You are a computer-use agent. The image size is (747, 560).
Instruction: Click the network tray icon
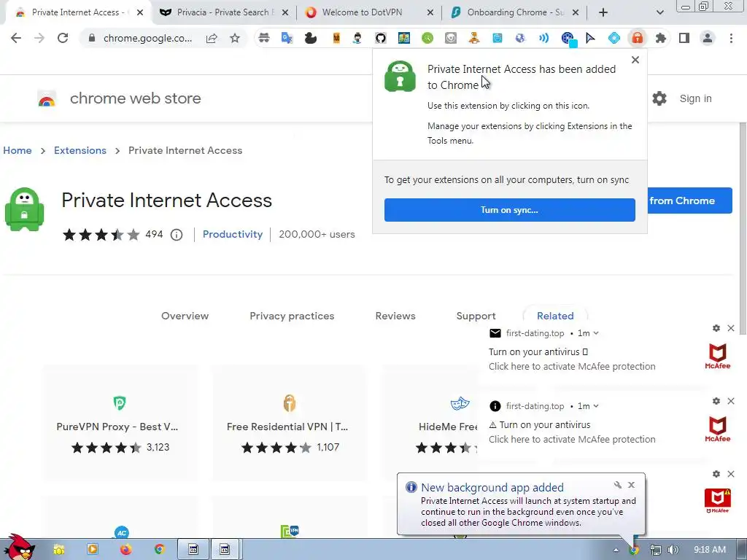pos(656,550)
